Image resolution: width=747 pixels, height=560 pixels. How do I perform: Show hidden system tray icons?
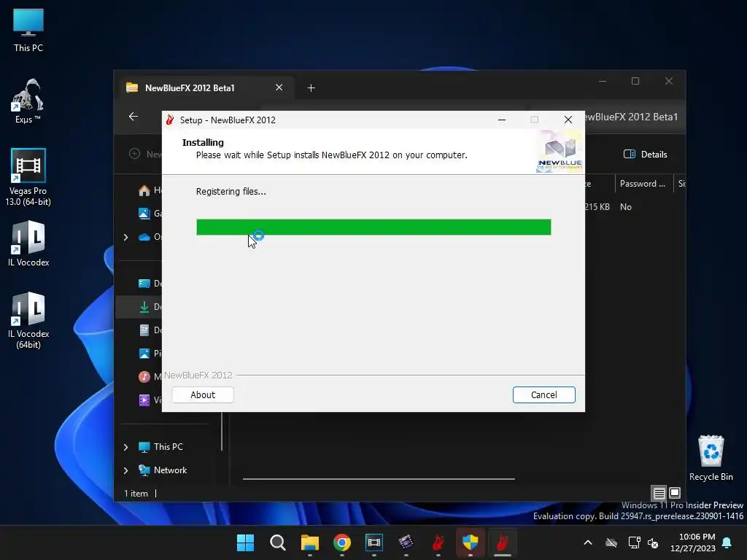point(588,542)
